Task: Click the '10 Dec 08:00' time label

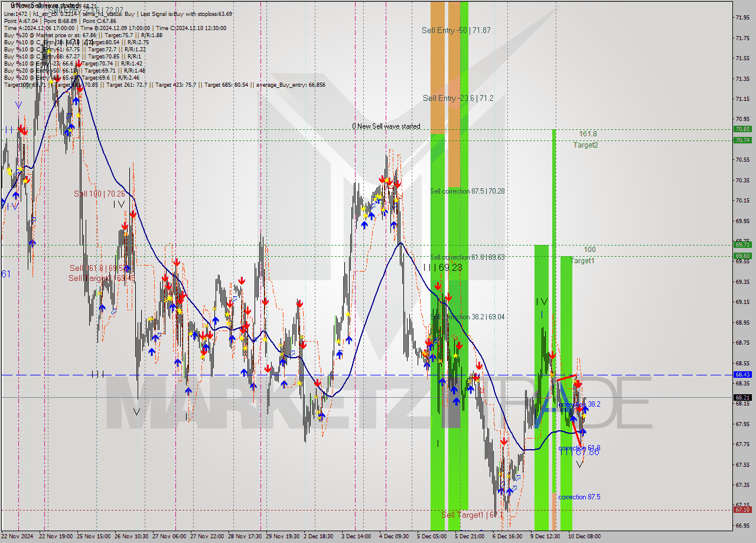Action: 585,537
